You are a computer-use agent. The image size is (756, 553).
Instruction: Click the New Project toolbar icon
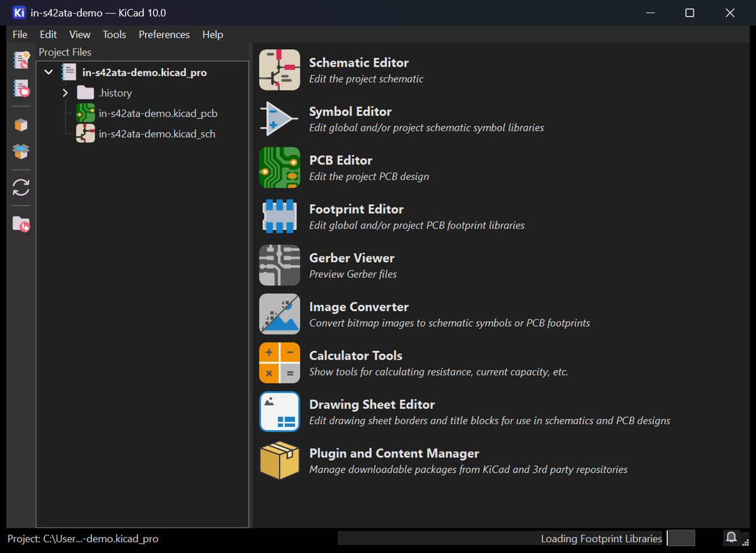21,60
